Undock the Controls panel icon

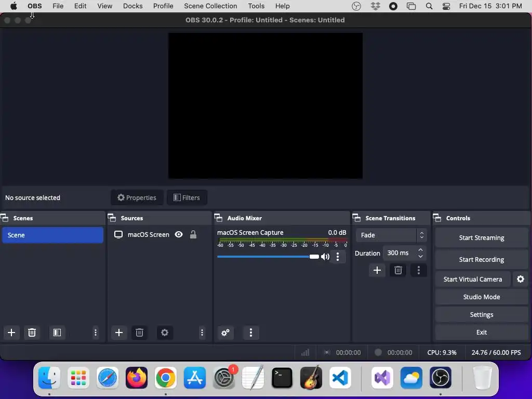click(x=437, y=218)
